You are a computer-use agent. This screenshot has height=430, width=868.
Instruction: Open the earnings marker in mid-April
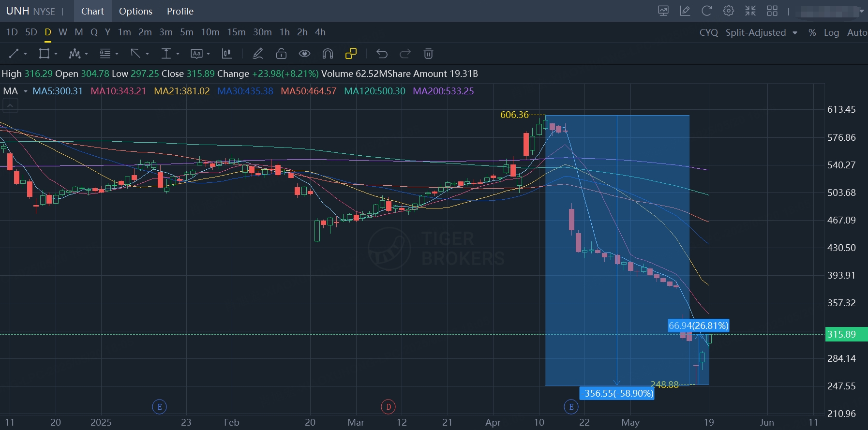click(x=571, y=407)
